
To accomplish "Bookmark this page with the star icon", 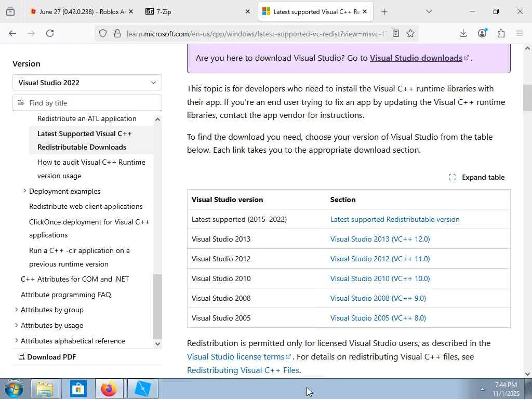I will click(410, 33).
